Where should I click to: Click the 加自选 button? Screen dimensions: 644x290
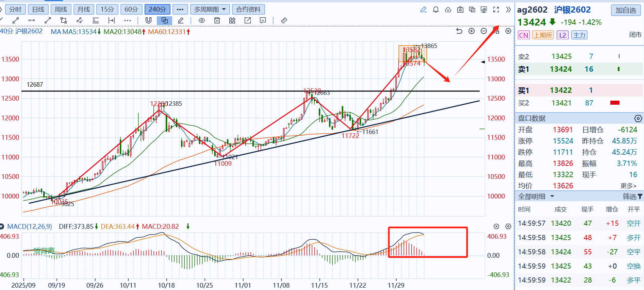pyautogui.click(x=626, y=10)
